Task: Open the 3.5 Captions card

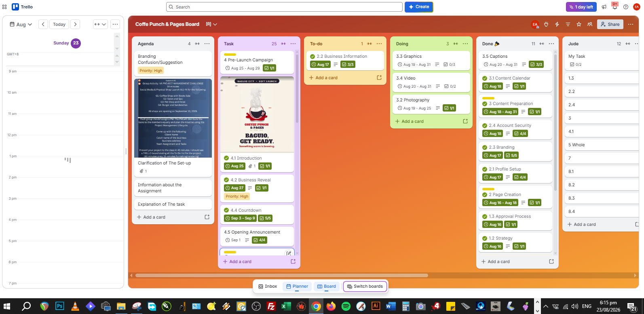Action: click(x=515, y=60)
